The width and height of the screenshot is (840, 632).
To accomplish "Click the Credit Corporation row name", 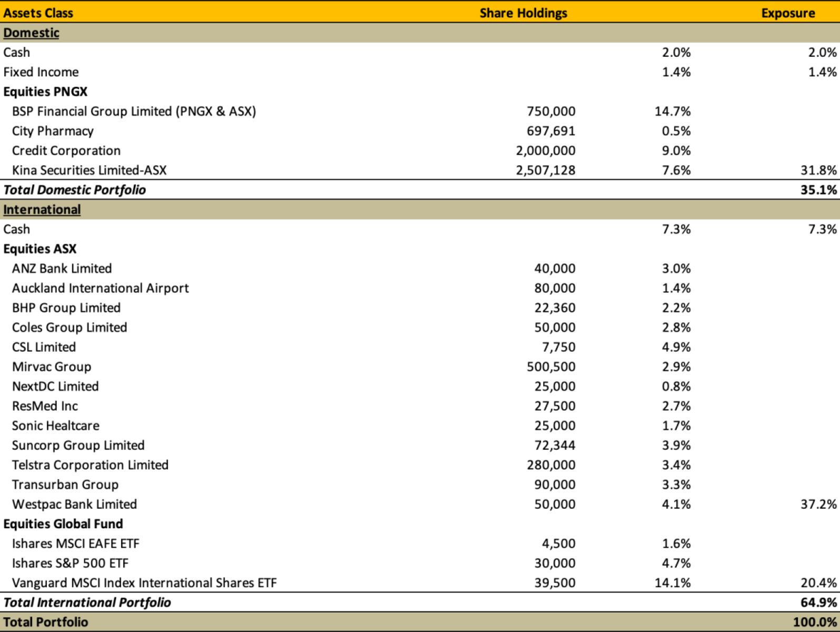I will (66, 151).
